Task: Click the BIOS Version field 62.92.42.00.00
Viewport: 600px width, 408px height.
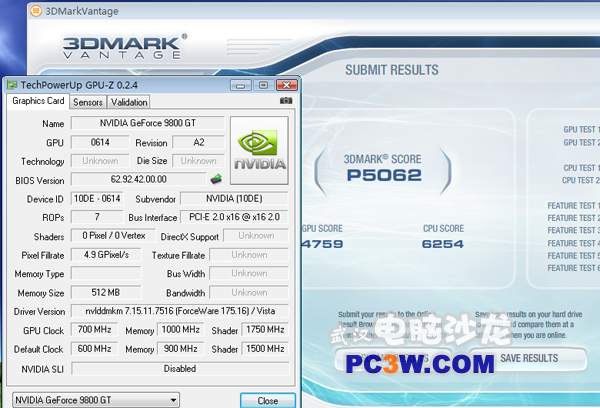Action: (x=139, y=179)
